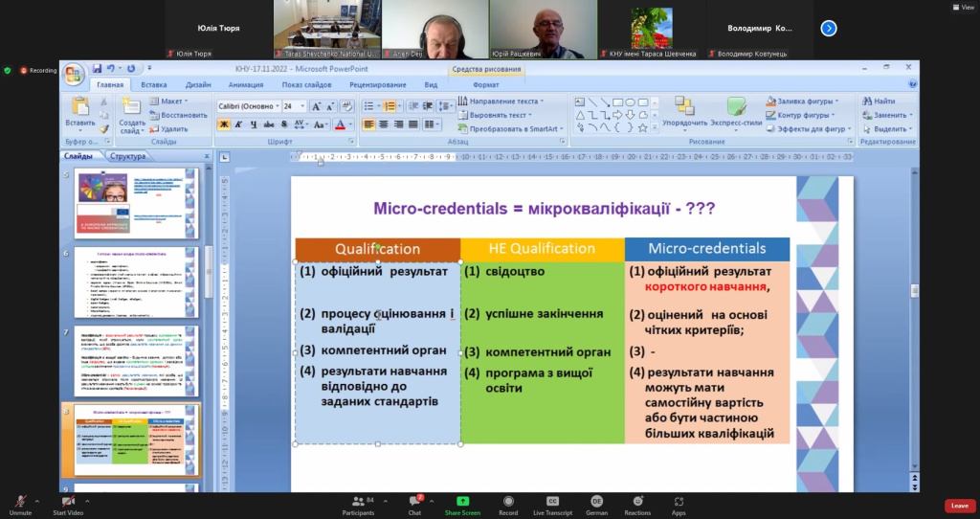Save the presentation using the floppy disk icon
This screenshot has width=980, height=519.
point(97,69)
